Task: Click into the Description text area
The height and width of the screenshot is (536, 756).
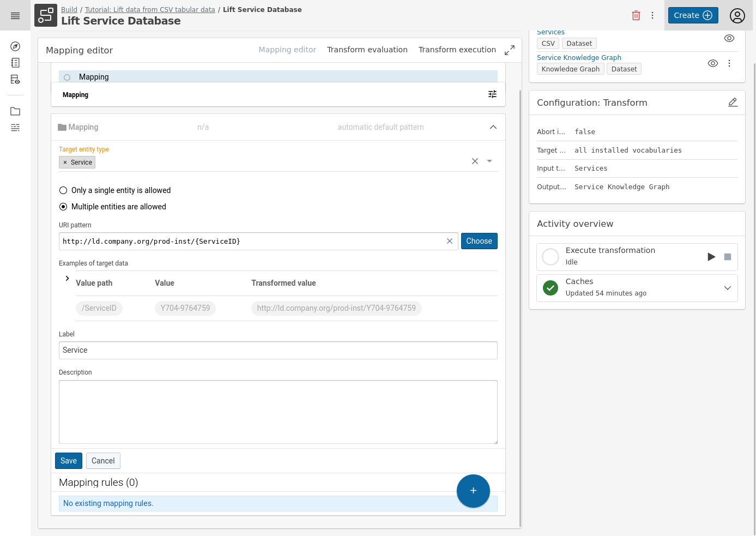Action: point(278,412)
